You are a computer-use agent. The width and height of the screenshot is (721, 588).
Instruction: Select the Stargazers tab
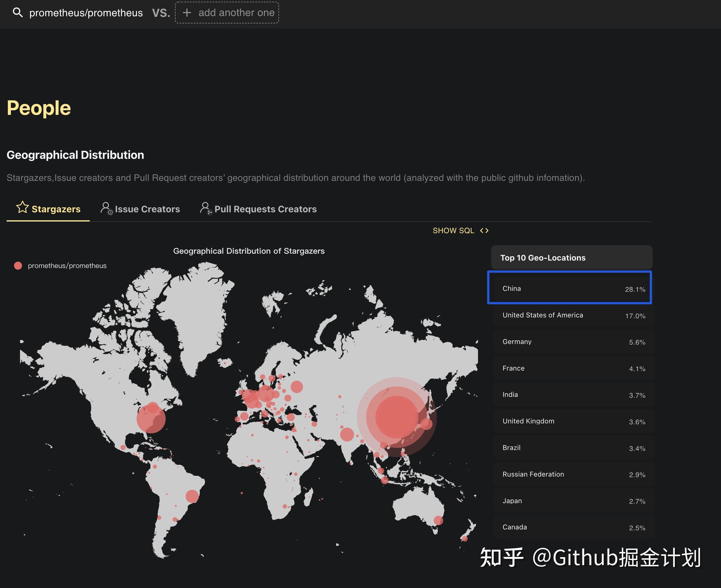point(55,209)
